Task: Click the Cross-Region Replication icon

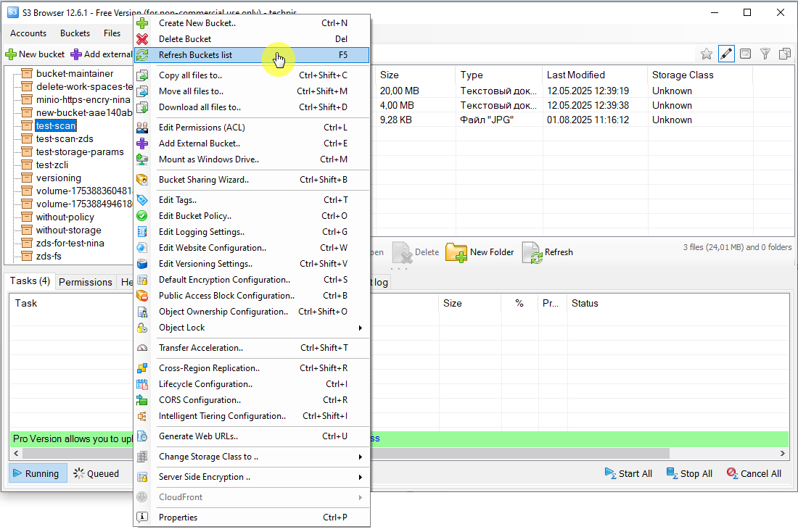Action: click(x=142, y=368)
